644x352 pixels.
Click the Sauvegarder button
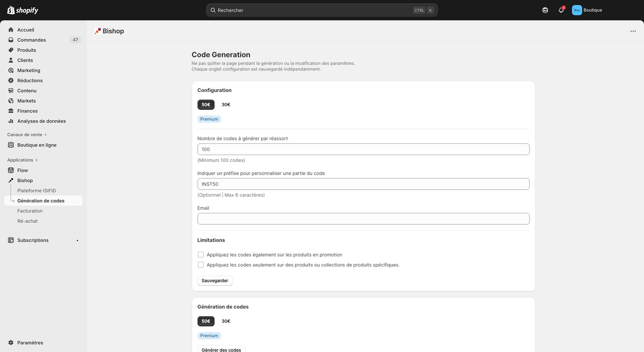[215, 281]
